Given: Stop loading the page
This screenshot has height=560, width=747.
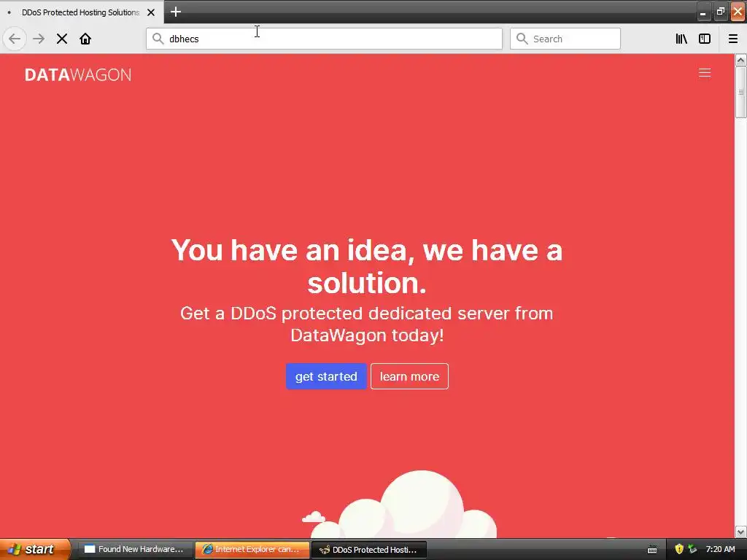Looking at the screenshot, I should point(62,39).
